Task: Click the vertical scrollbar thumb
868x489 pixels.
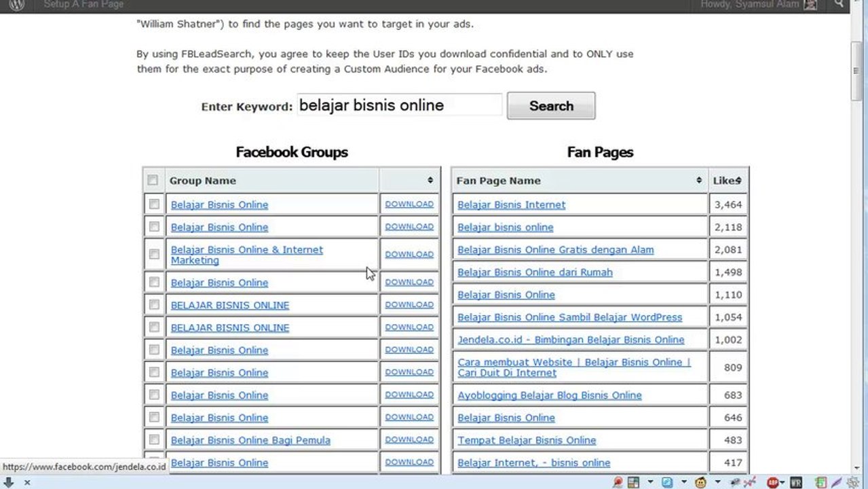Action: (857, 71)
